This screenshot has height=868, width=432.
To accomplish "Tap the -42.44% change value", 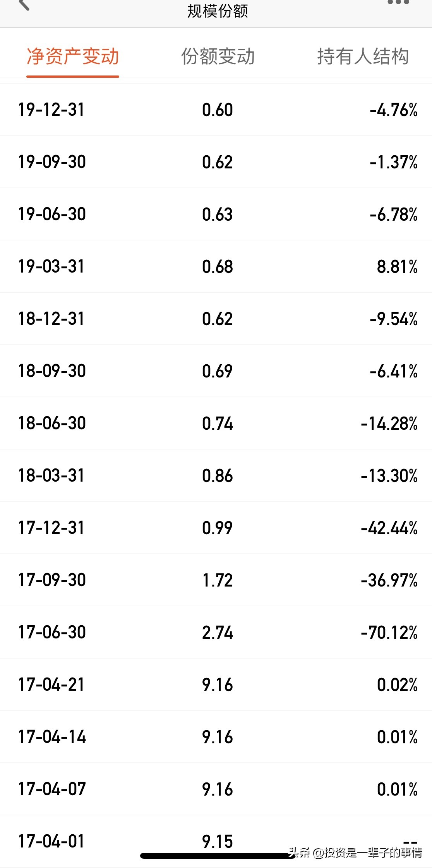I will click(389, 528).
